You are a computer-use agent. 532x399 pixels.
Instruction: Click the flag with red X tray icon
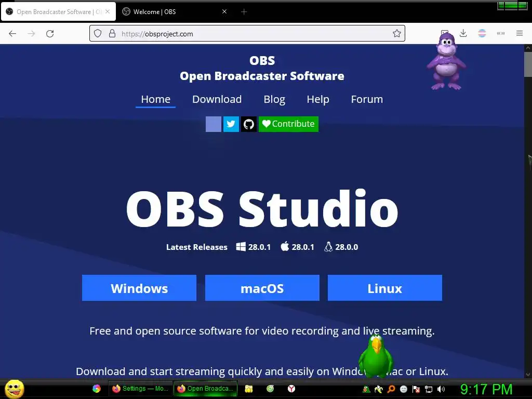click(x=416, y=389)
